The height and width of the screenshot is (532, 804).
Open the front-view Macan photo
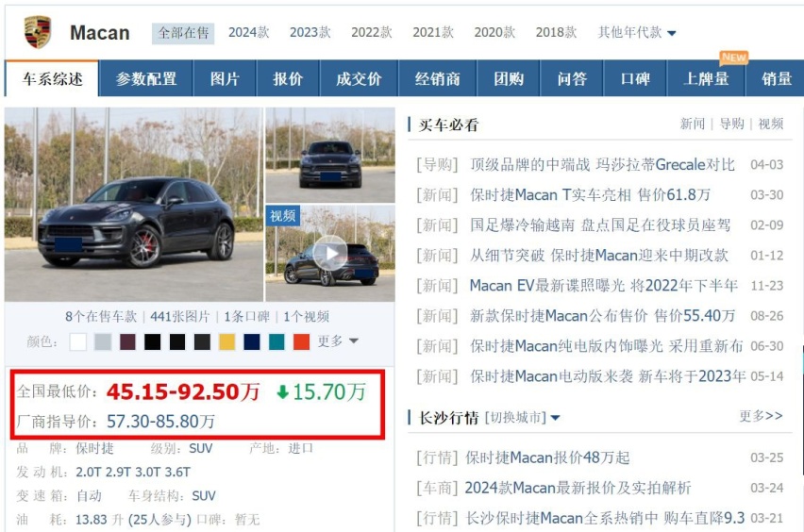(330, 155)
